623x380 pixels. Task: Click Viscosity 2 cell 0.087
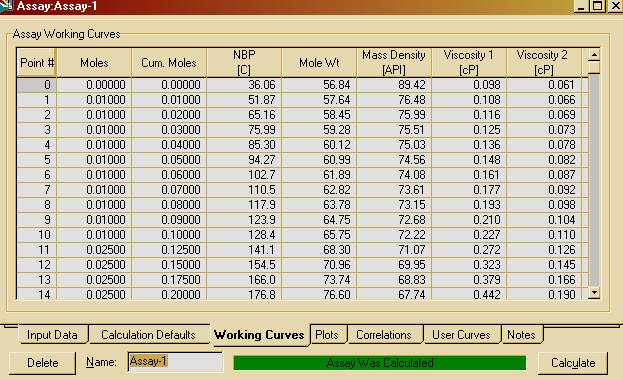[544, 174]
